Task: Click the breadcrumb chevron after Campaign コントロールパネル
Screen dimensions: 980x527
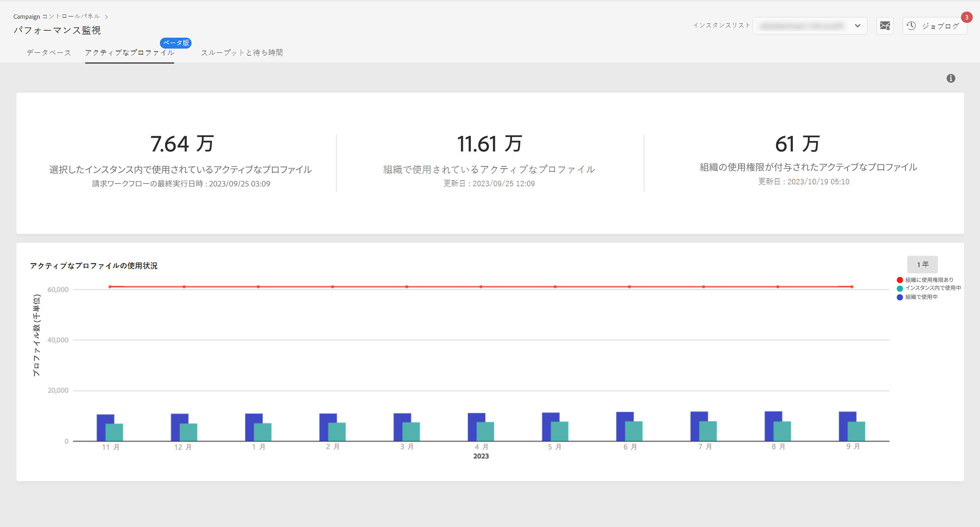Action: pyautogui.click(x=106, y=17)
